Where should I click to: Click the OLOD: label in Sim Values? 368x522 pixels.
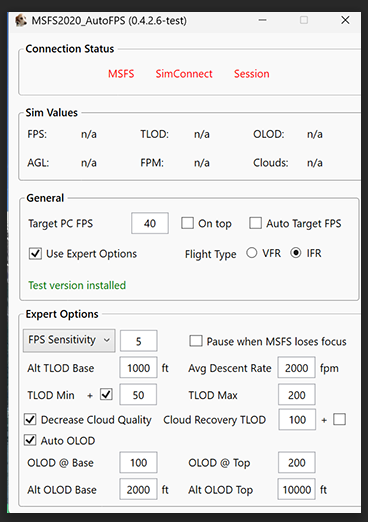click(269, 134)
